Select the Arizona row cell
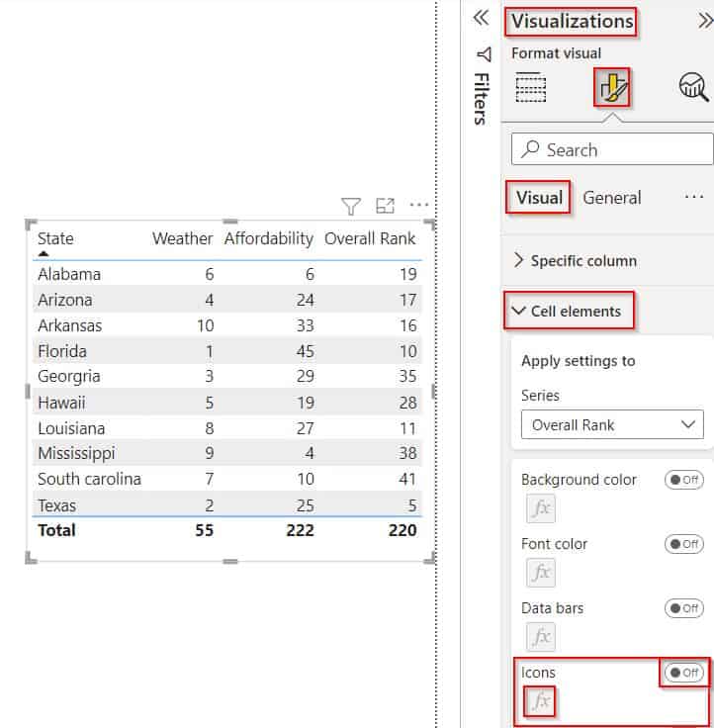The image size is (714, 728). [65, 300]
